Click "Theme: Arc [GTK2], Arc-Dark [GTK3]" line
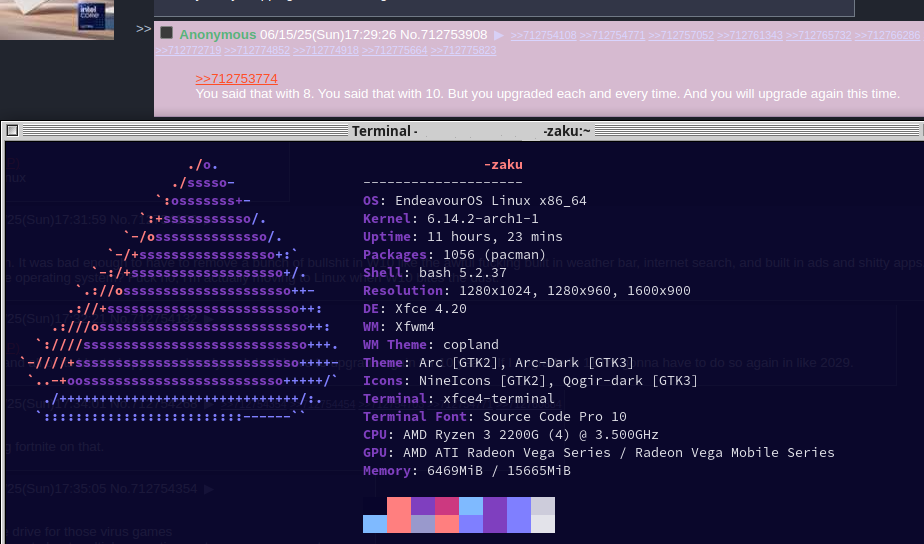The height and width of the screenshot is (544, 924). pyautogui.click(x=499, y=362)
